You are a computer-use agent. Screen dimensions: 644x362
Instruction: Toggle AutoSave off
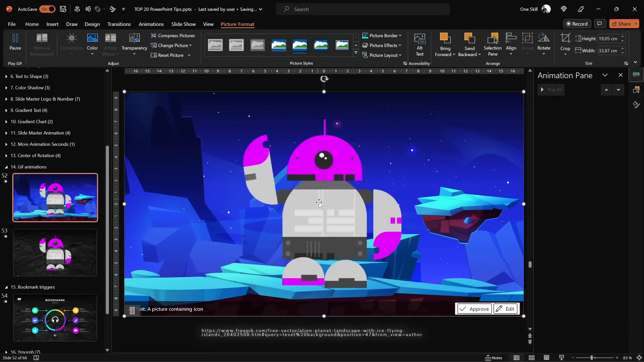pos(47,9)
